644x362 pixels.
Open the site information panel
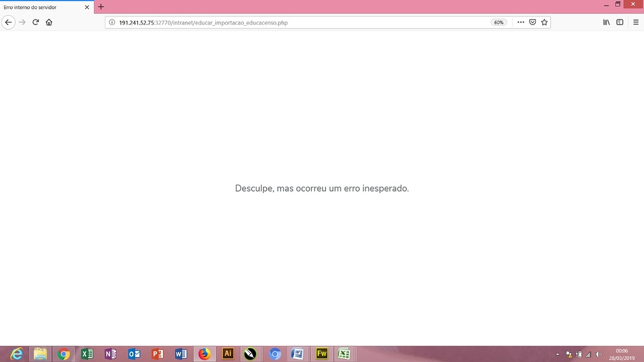(x=112, y=22)
